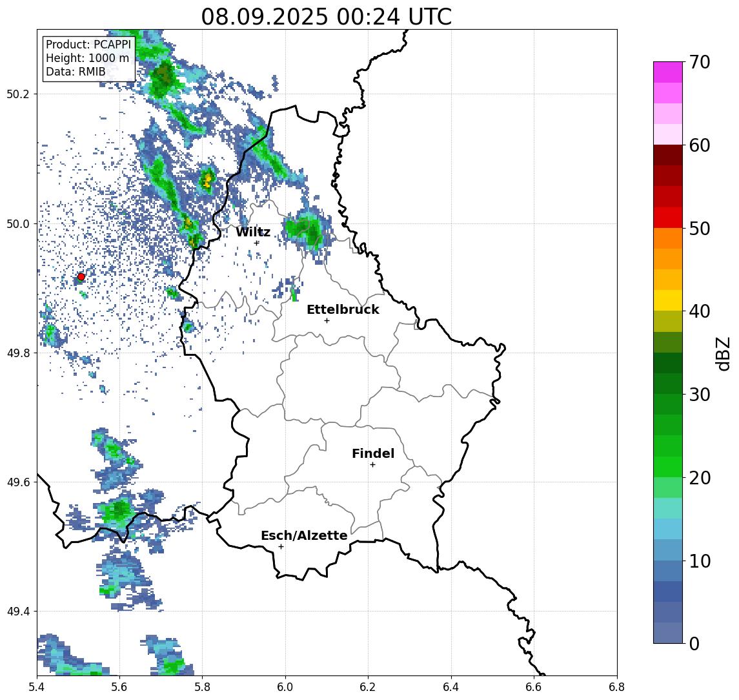Pick the dark maroon segment just below 60

(x=668, y=155)
